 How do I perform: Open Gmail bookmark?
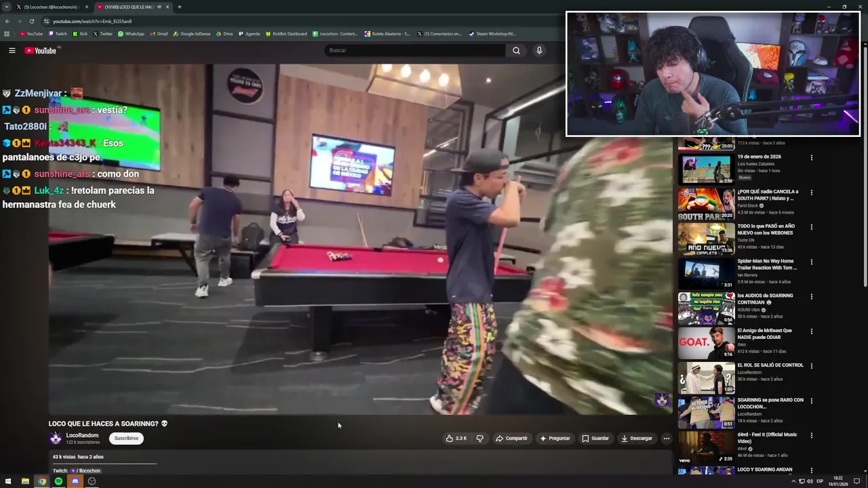(x=159, y=34)
